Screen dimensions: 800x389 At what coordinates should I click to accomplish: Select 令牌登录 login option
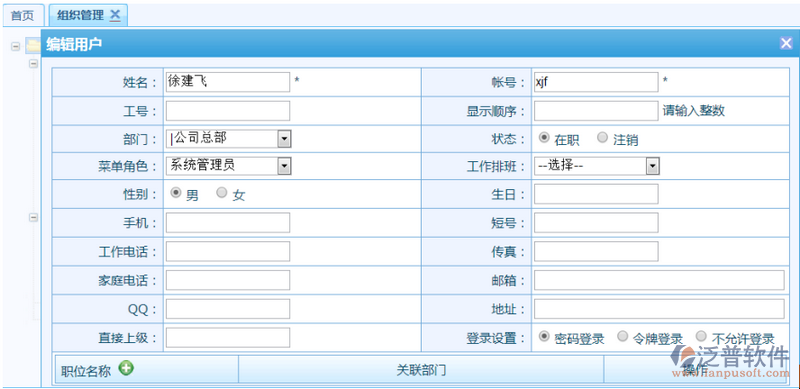[x=622, y=336]
